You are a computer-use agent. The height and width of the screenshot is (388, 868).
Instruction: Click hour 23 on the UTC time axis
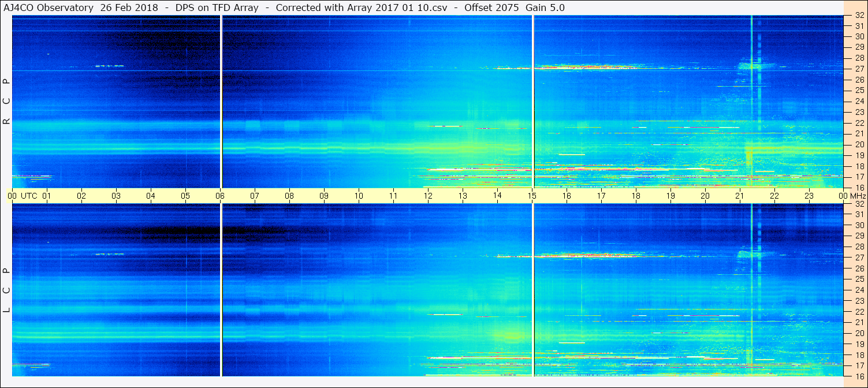coord(809,196)
